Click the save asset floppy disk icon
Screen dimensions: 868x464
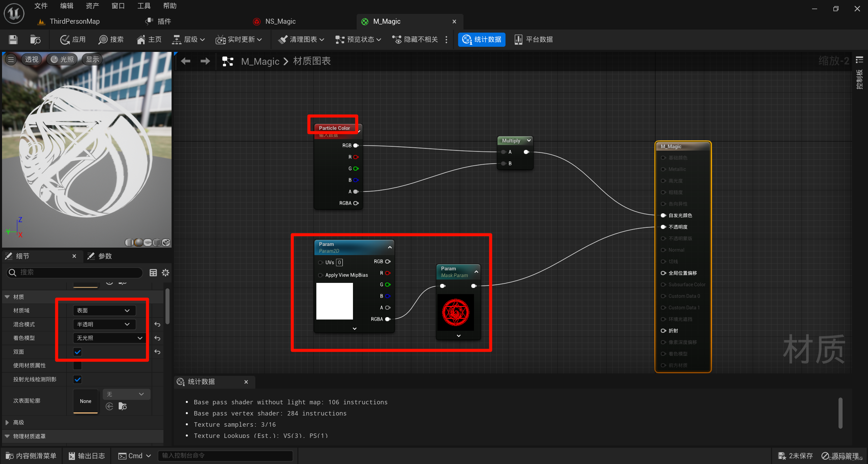[13, 40]
